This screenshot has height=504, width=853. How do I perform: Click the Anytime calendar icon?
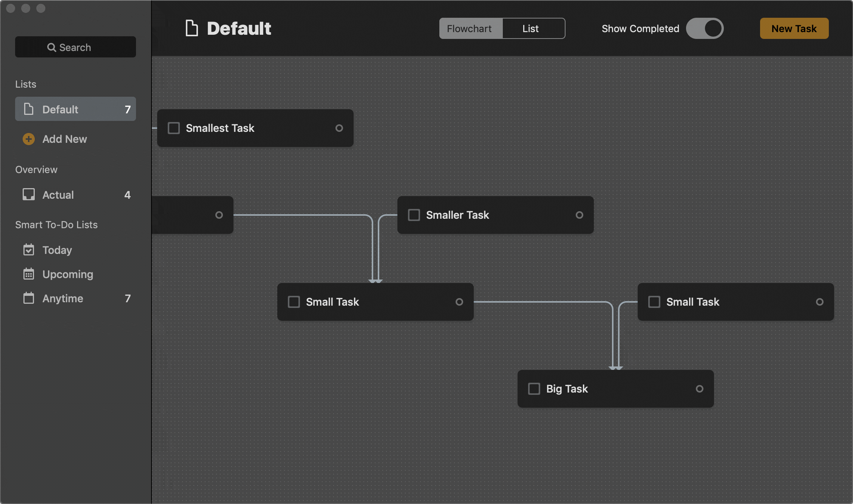point(28,297)
